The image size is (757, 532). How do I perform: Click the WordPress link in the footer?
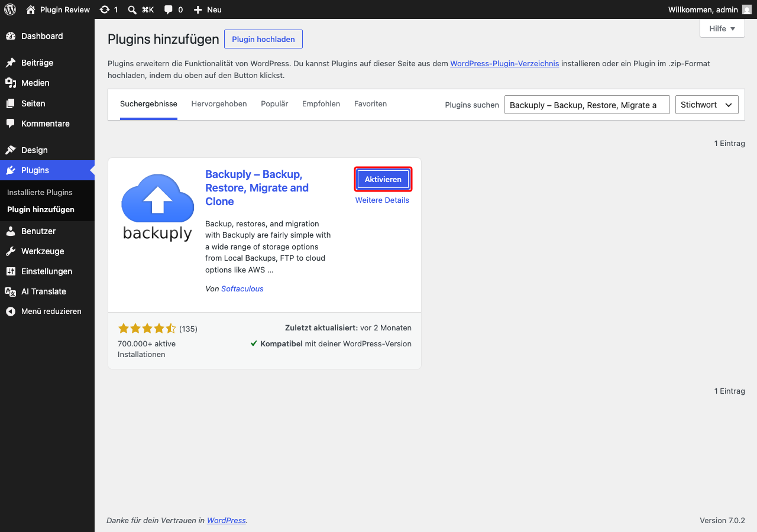tap(227, 520)
